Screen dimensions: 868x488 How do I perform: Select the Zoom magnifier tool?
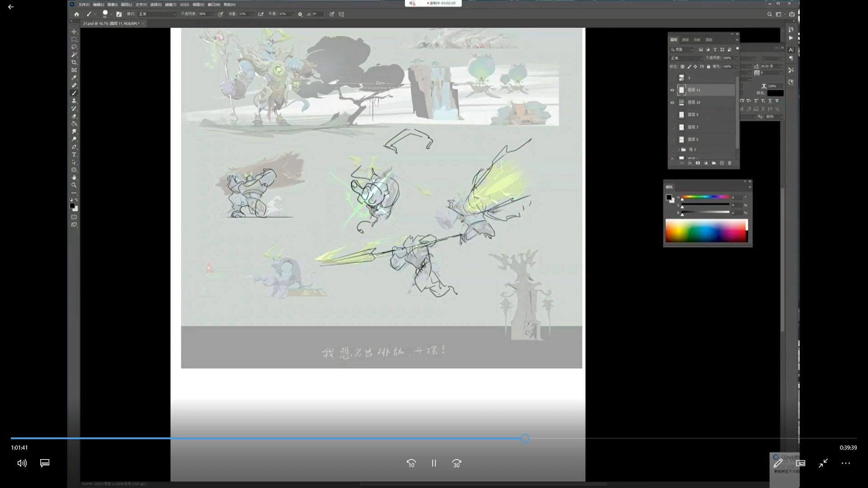click(74, 185)
